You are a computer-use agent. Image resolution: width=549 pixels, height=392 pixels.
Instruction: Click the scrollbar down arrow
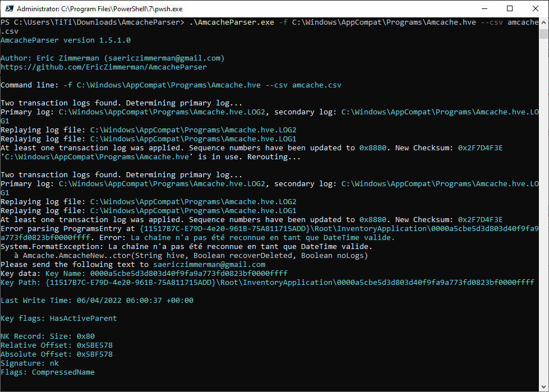543,387
